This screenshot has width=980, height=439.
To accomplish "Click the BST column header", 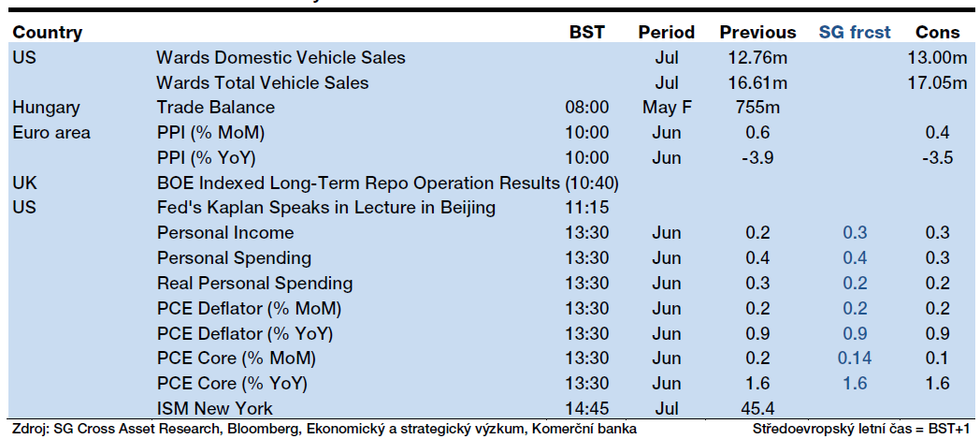I will (587, 32).
